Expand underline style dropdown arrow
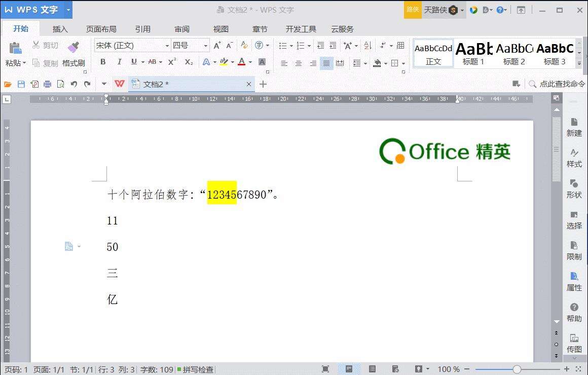588x375 pixels. 143,62
